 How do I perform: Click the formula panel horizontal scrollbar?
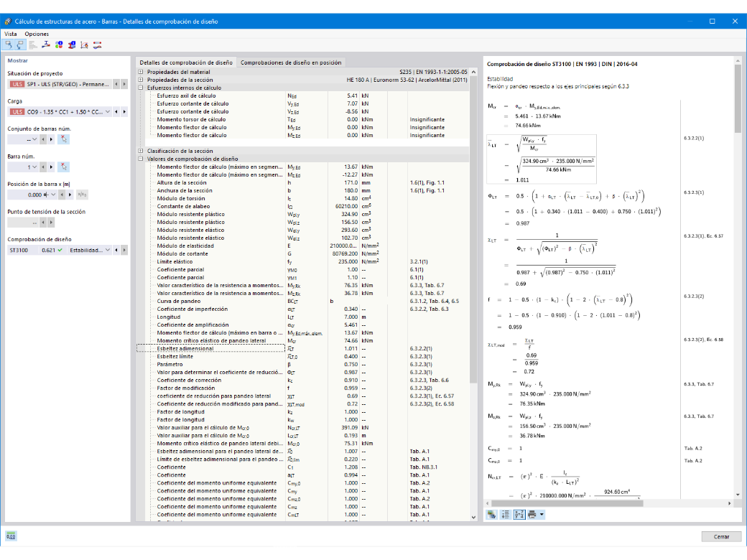[x=567, y=503]
